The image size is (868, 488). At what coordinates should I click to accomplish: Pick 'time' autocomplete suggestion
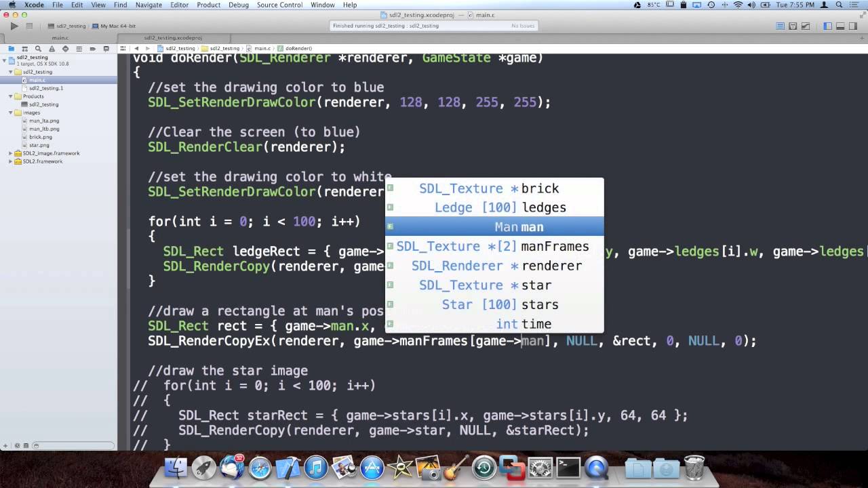[x=494, y=324]
